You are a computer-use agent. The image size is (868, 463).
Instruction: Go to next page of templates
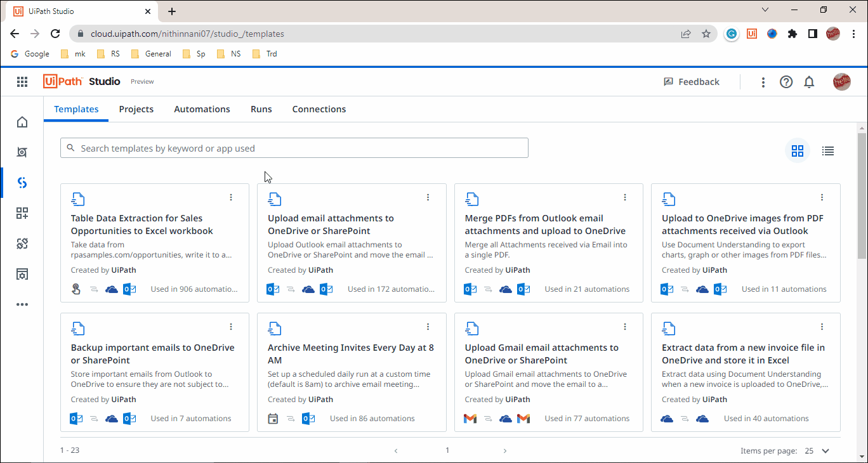click(505, 451)
